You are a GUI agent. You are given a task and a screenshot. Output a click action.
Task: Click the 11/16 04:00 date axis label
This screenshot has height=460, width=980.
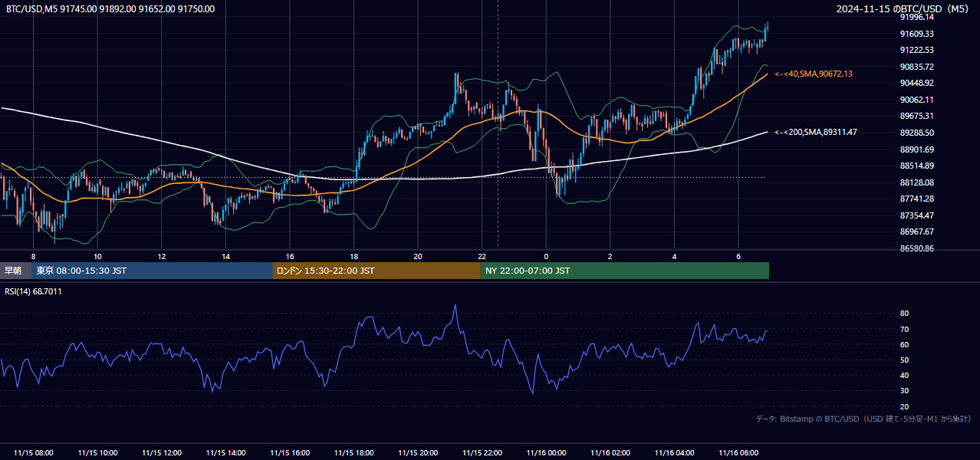tap(674, 452)
